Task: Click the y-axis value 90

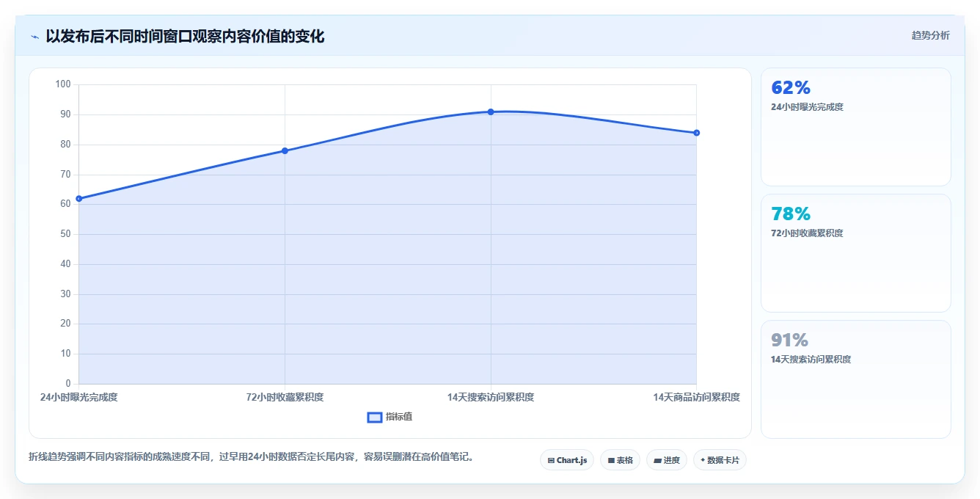Action: pos(65,114)
